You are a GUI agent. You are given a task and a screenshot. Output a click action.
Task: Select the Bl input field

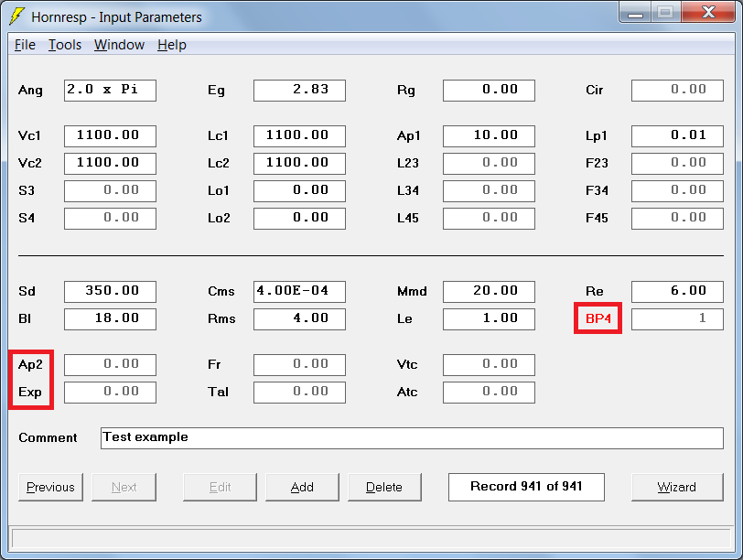[110, 319]
